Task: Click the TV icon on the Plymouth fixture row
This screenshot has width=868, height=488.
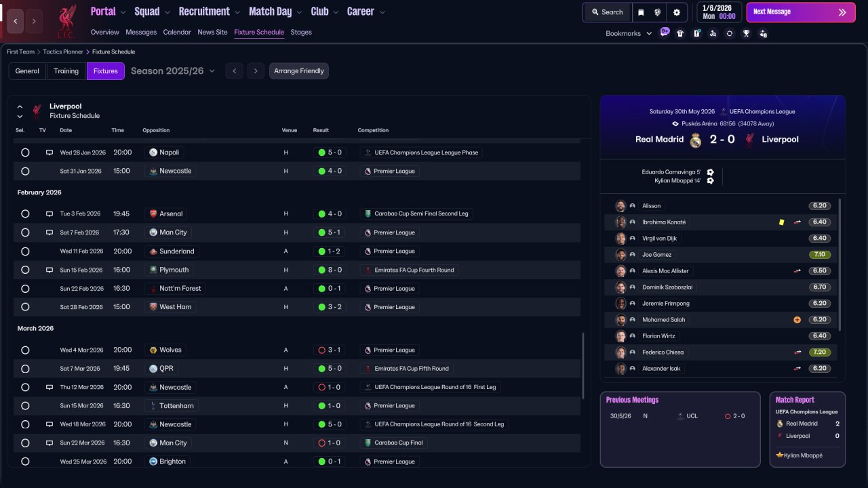Action: pos(49,270)
